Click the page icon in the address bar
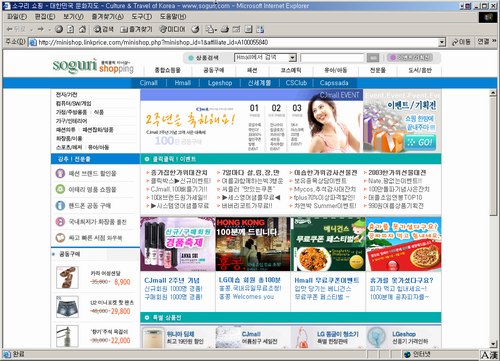 [x=33, y=42]
